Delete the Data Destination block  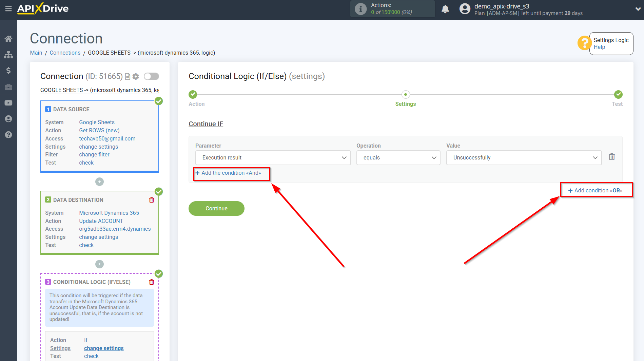152,200
